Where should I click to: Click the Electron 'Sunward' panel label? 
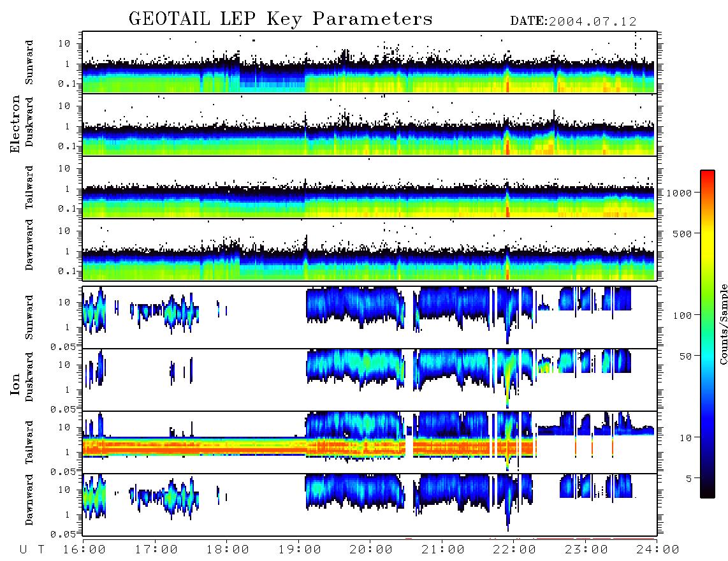pyautogui.click(x=29, y=62)
